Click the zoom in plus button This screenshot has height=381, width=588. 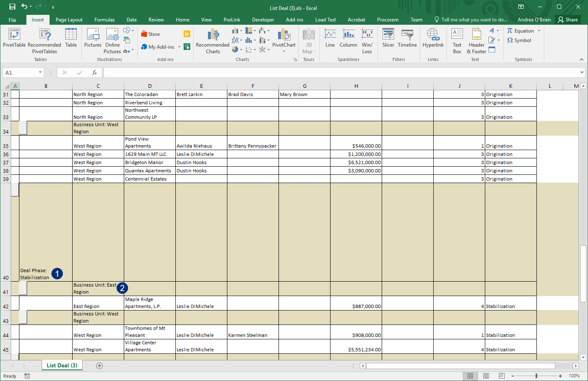pos(560,376)
